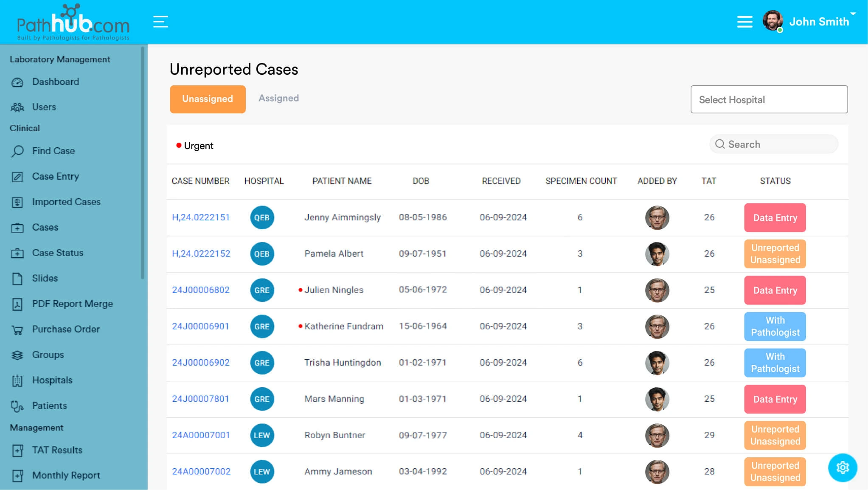This screenshot has width=868, height=490.
Task: Open the Find Case panel
Action: (x=53, y=150)
